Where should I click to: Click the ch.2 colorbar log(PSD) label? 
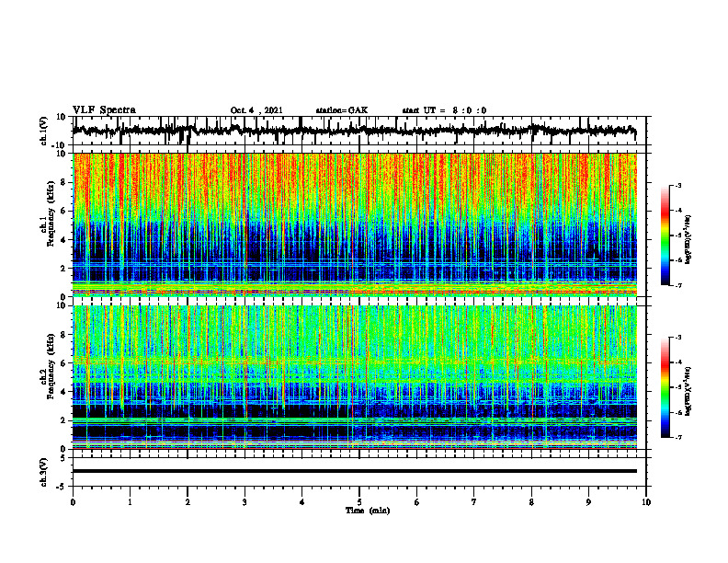[688, 392]
